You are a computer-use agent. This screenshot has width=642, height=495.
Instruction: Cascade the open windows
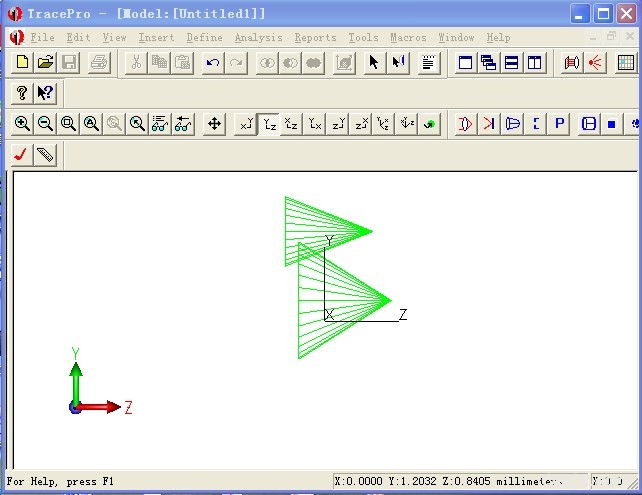tap(488, 63)
